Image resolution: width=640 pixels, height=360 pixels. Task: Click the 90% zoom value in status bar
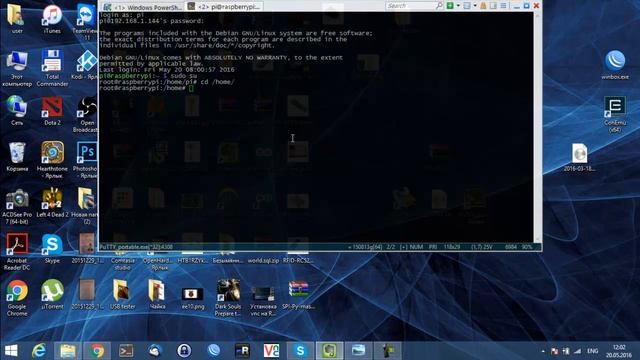(527, 247)
